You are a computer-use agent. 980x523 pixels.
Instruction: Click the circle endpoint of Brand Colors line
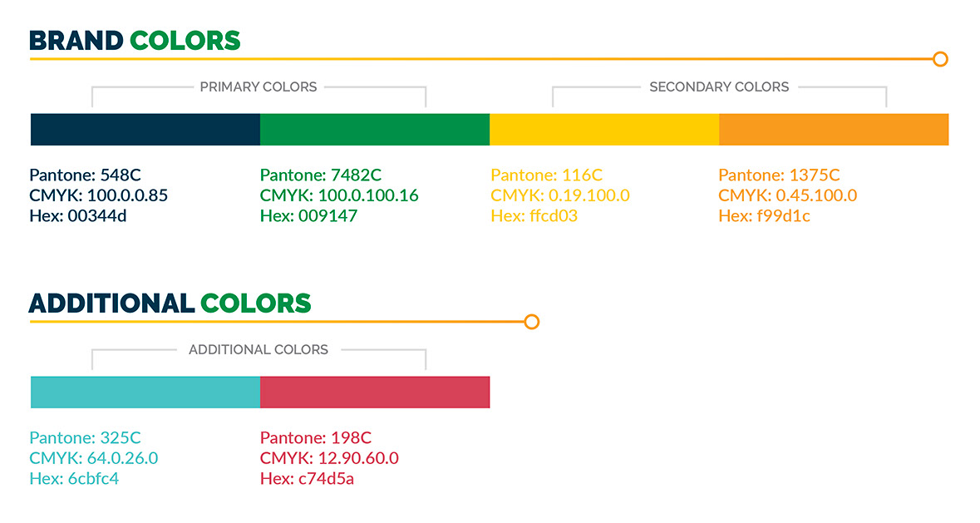[x=940, y=59]
